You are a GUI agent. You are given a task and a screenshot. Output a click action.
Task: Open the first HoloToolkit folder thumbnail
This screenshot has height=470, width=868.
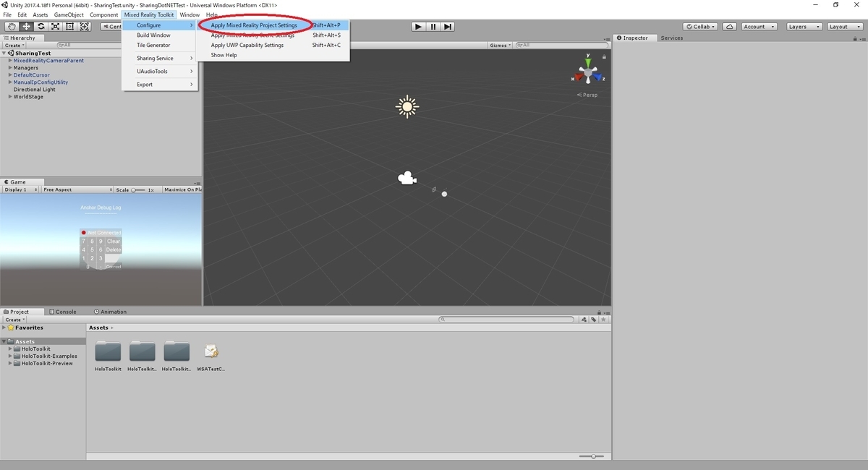109,351
